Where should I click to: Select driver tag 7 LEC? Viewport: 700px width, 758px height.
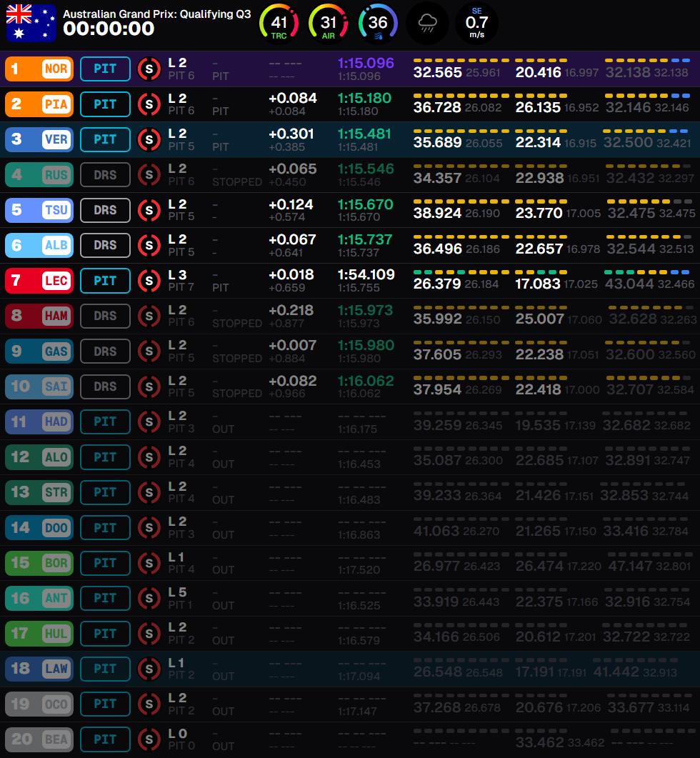(39, 280)
